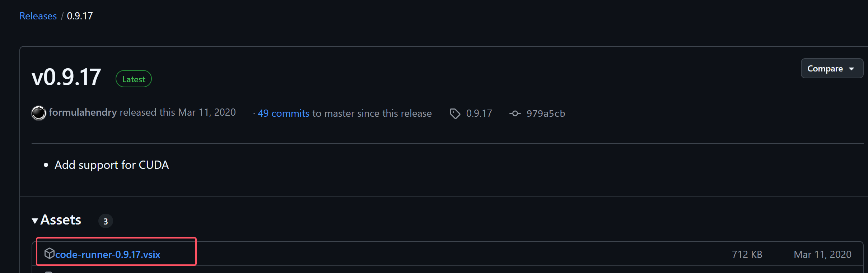This screenshot has height=273, width=868.
Task: Click the release date after 'released this'
Action: click(x=207, y=112)
